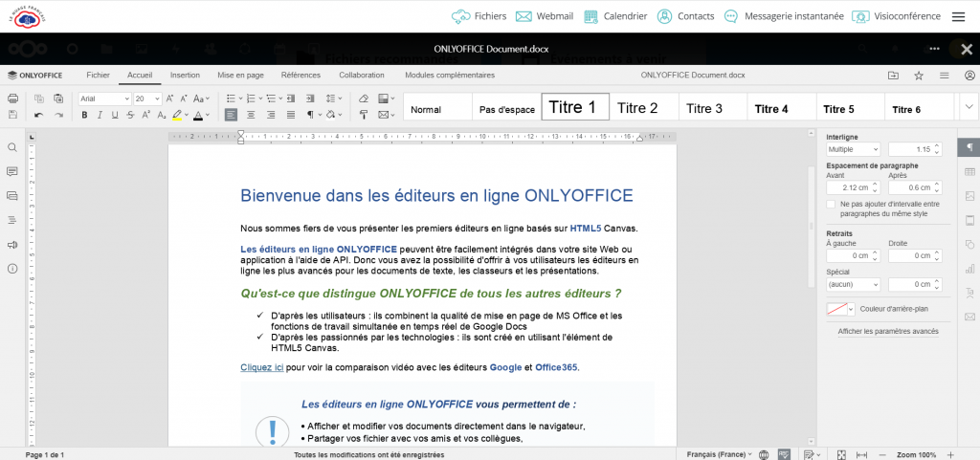Open Webmail in top navigation
Image resolution: width=980 pixels, height=460 pixels.
coord(545,16)
